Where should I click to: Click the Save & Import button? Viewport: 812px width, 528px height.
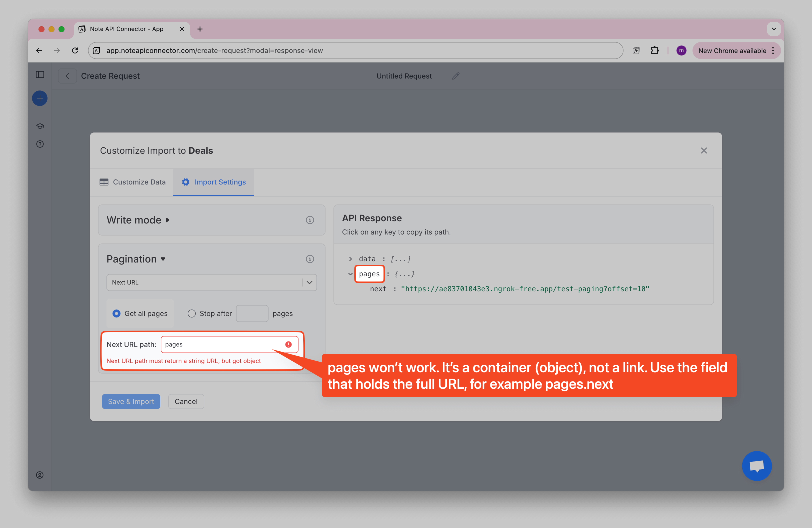pos(131,401)
